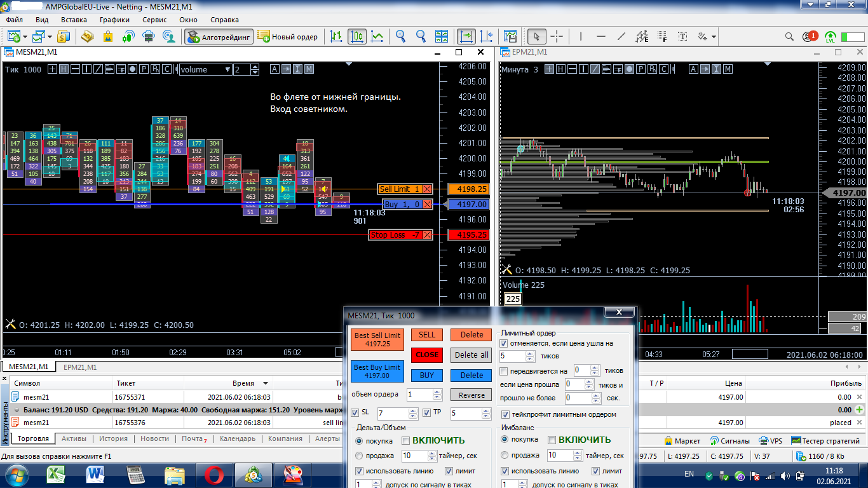Select the equidistant channel tool

click(x=642, y=36)
